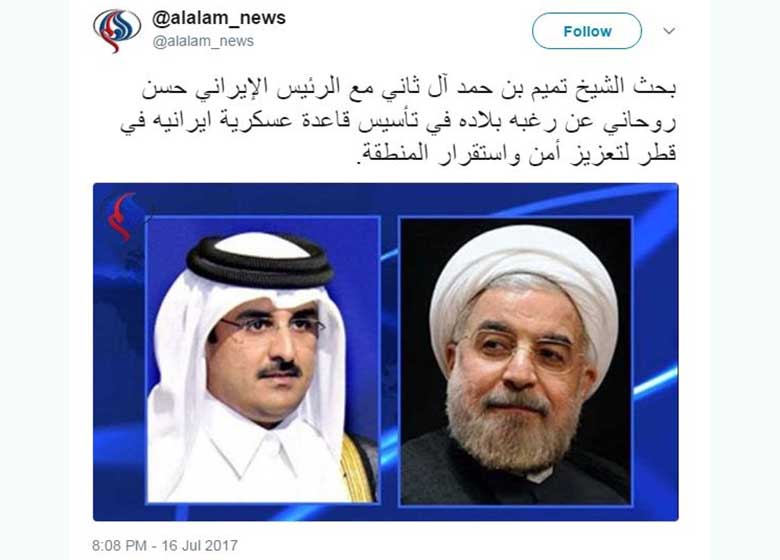Click the first line of Arabic tweet text
The image size is (780, 560).
pos(409,88)
